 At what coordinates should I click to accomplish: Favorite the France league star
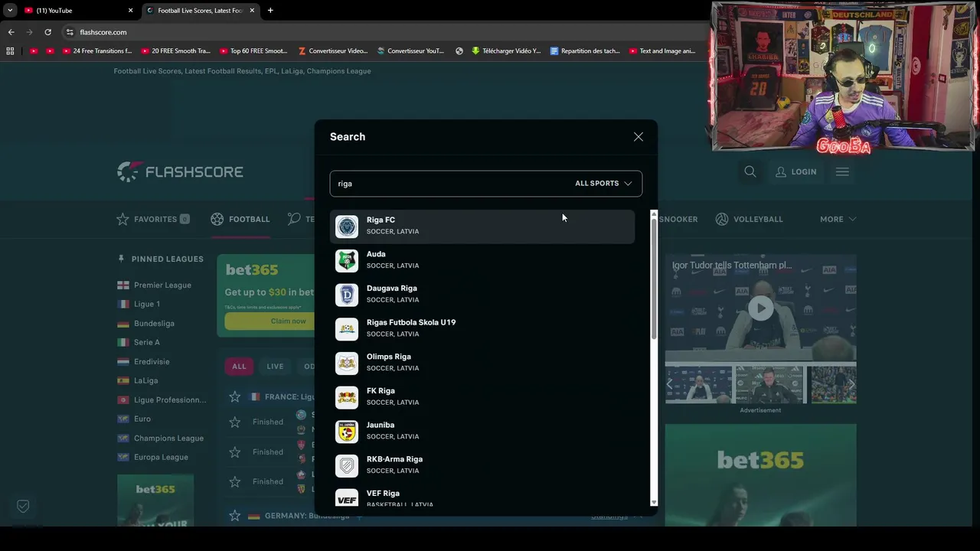[235, 397]
